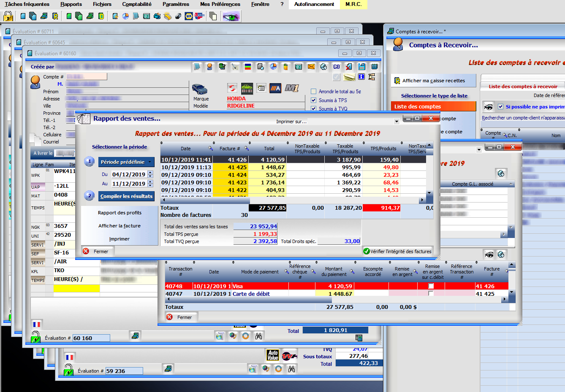Open the Comptabilité menu
The width and height of the screenshot is (565, 392).
136,4
